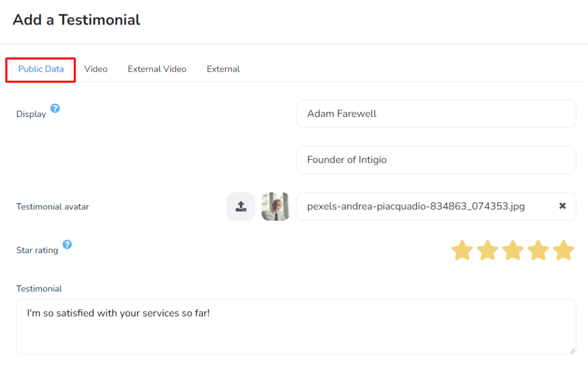Set rating to one star
588x370 pixels.
click(462, 250)
